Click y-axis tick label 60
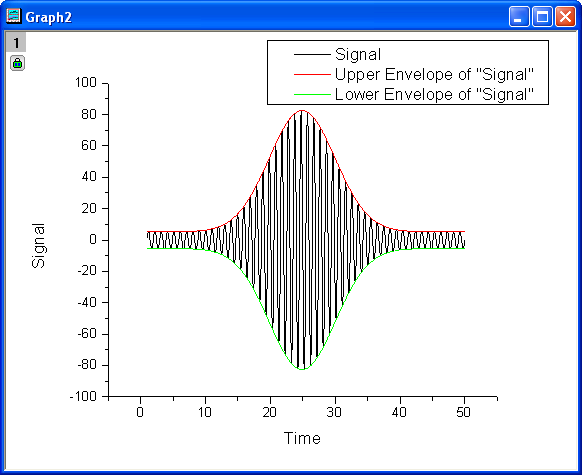Screen dimensions: 582x475 pos(89,145)
